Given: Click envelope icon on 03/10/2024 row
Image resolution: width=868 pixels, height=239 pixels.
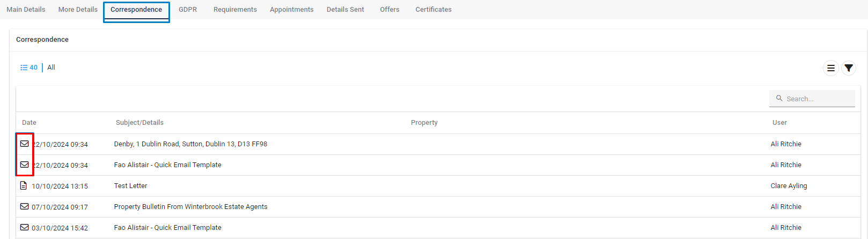Looking at the screenshot, I should (25, 227).
